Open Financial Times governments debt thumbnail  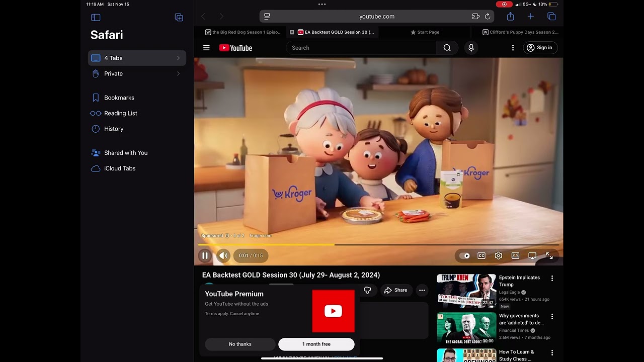466,329
